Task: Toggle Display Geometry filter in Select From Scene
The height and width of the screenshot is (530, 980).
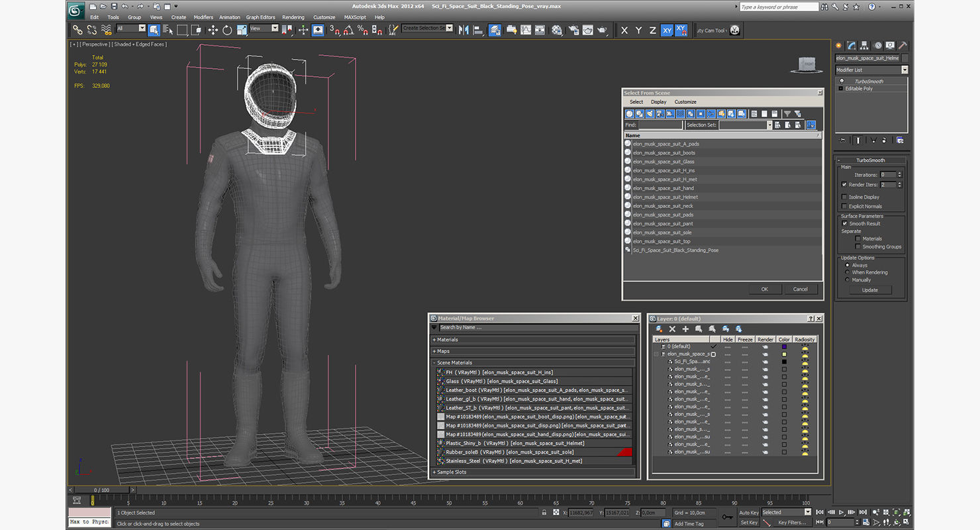Action: point(630,114)
